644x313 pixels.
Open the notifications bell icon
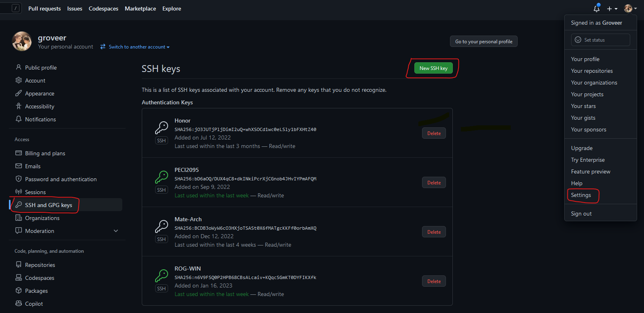point(596,8)
